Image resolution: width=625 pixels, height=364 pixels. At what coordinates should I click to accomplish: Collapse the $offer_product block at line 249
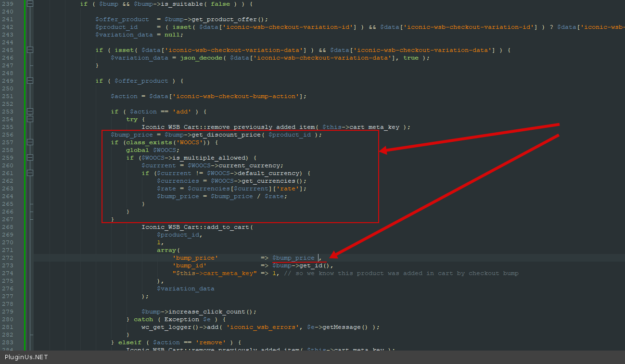point(30,81)
